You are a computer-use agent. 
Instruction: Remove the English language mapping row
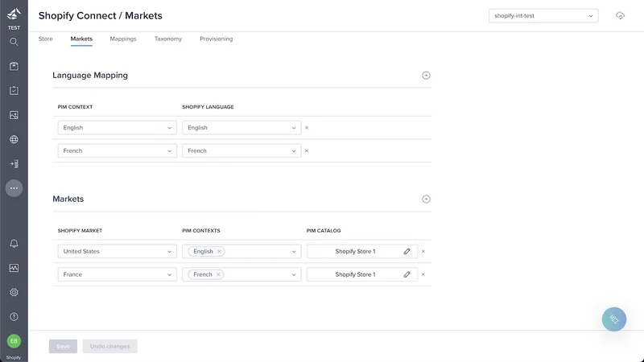307,128
